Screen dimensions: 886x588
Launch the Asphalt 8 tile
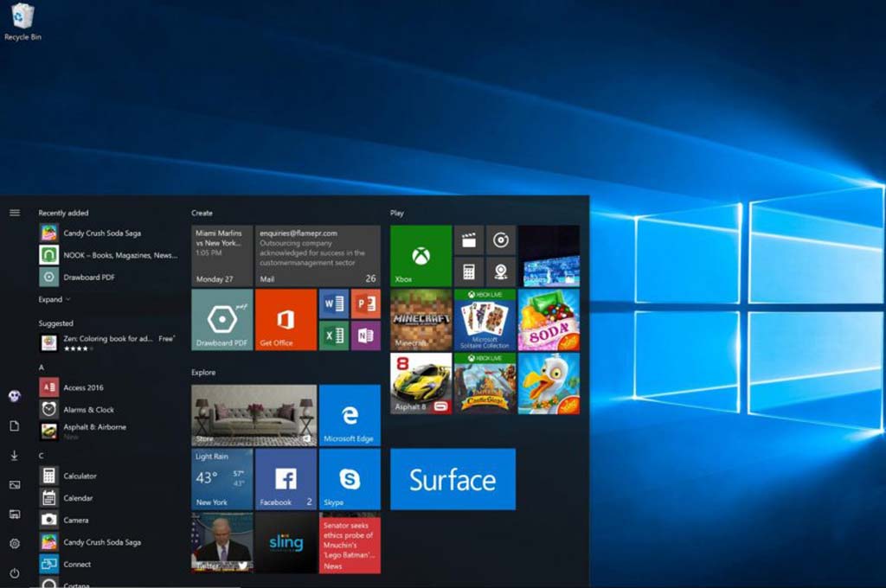click(421, 384)
